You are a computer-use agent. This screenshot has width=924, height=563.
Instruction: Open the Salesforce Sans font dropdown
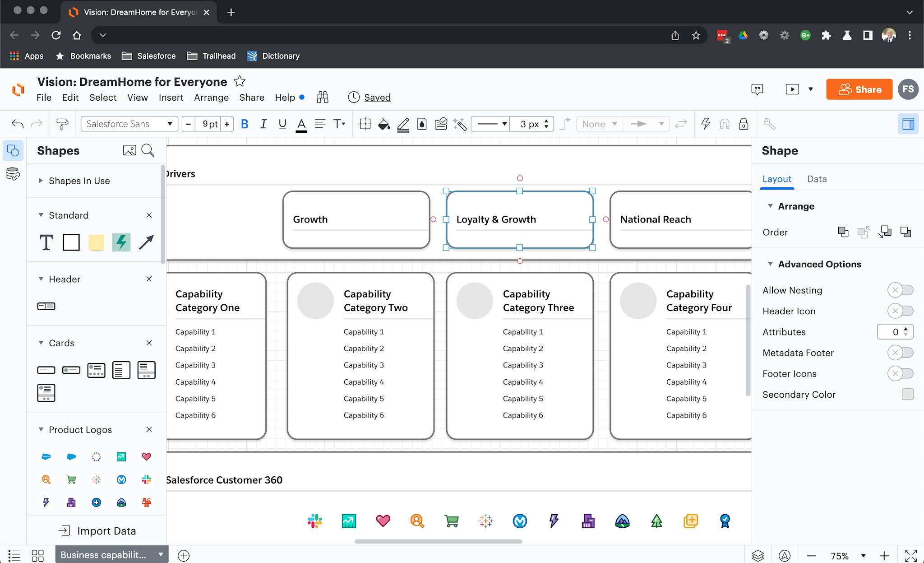[x=129, y=124]
